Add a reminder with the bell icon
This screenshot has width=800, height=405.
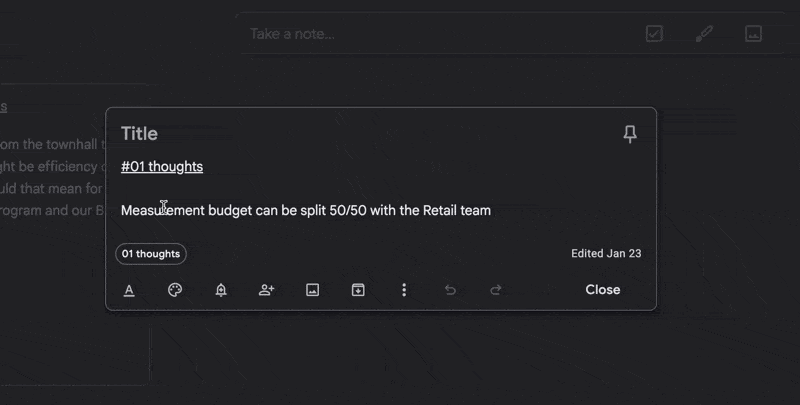point(221,290)
